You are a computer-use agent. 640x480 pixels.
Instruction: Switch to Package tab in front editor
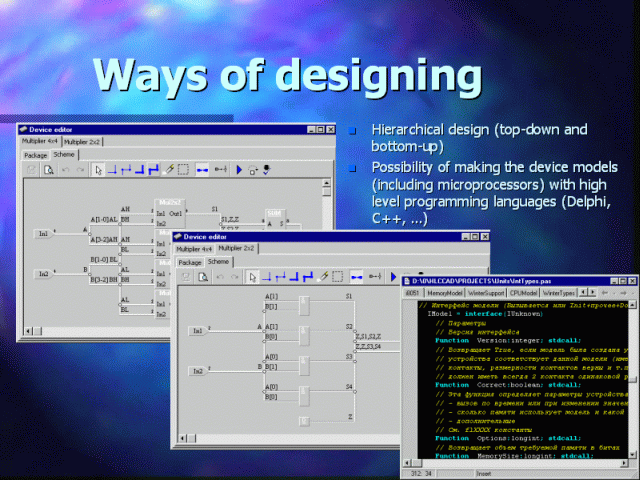(x=190, y=262)
